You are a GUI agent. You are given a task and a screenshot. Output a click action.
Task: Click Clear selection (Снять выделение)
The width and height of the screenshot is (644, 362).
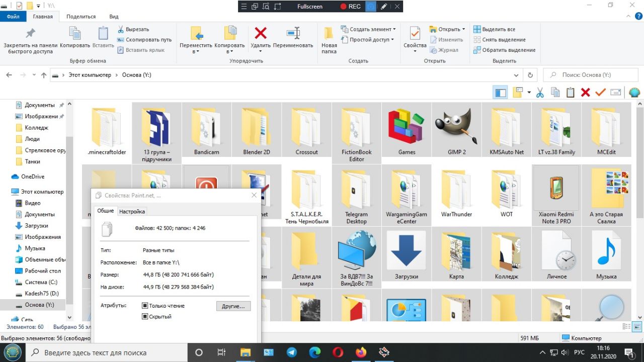pos(500,40)
